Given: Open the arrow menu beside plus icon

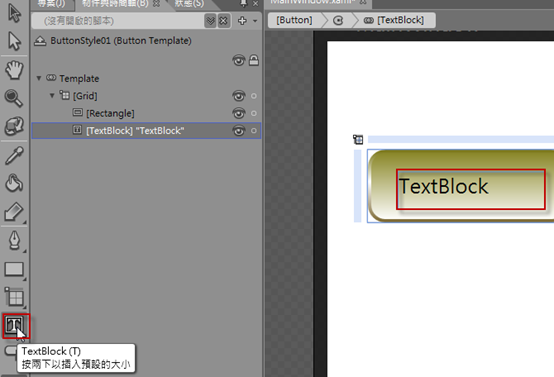Looking at the screenshot, I should point(255,21).
